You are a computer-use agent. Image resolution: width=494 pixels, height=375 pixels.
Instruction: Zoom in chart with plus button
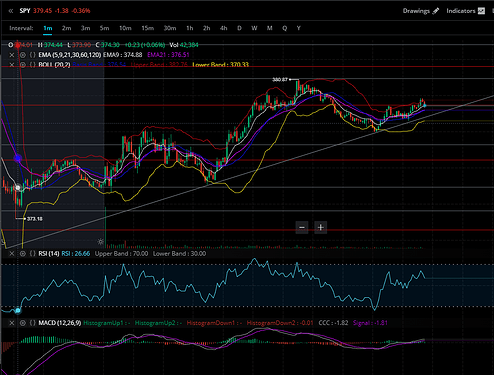coord(321,227)
